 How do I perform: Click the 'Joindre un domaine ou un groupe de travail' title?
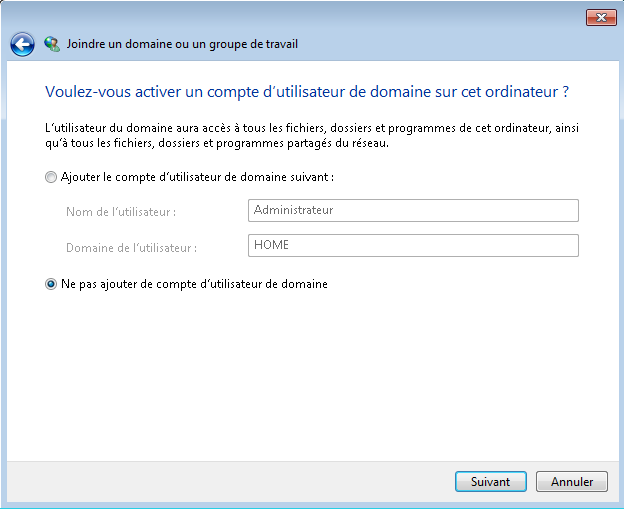182,44
